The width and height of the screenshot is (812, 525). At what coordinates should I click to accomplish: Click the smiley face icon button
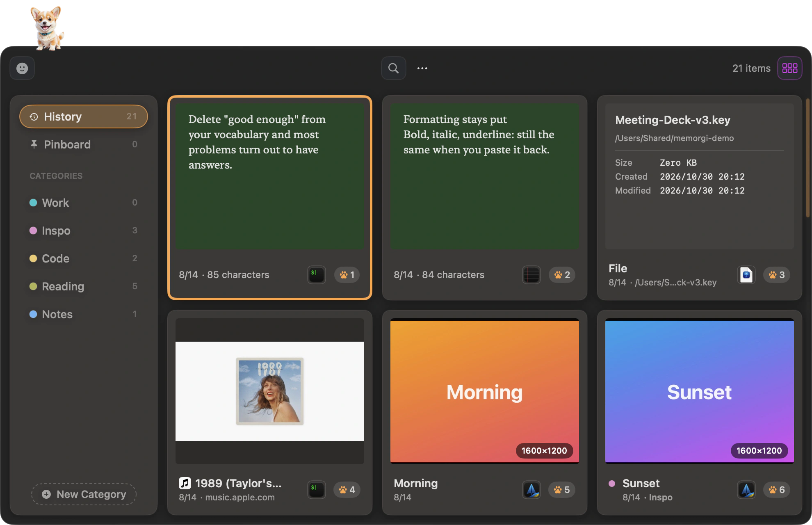[x=22, y=68]
